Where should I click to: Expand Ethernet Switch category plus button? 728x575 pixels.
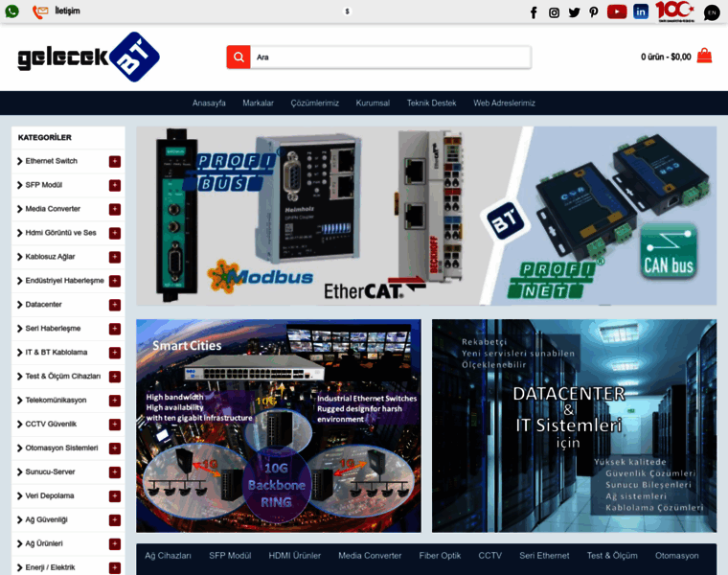point(115,162)
